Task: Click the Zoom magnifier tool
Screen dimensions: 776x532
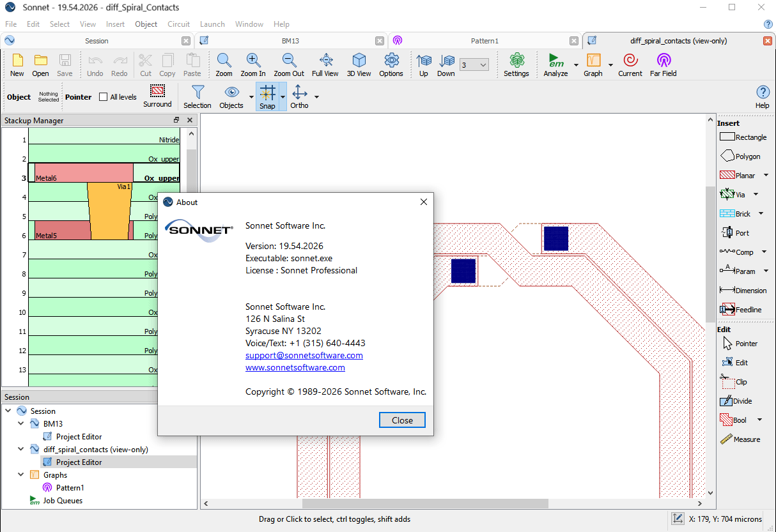Action: click(224, 65)
